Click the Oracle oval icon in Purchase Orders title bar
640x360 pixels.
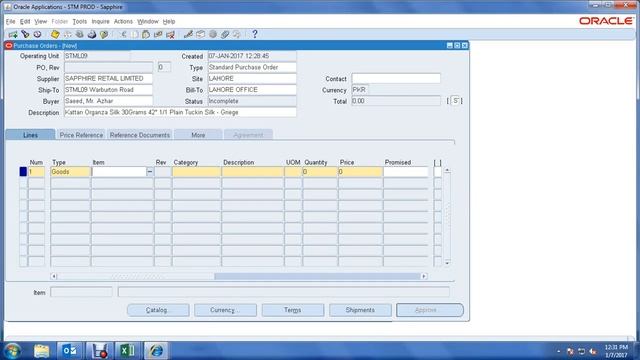pos(9,46)
